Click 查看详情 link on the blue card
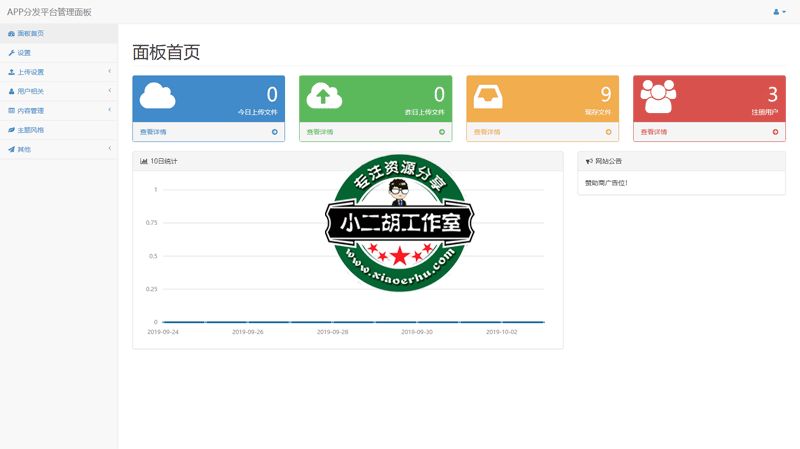 click(153, 132)
